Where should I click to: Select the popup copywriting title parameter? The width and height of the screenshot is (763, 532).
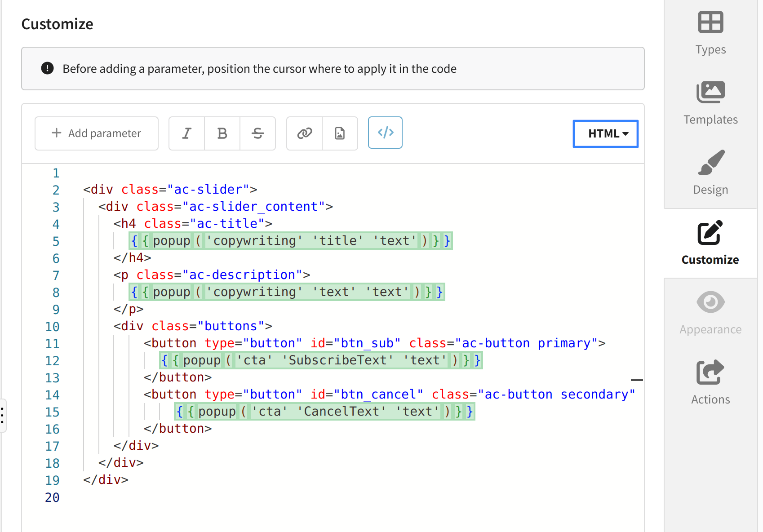point(290,241)
